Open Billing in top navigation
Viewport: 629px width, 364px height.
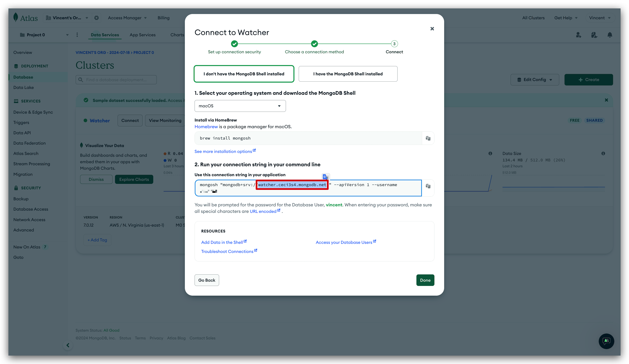pyautogui.click(x=164, y=18)
